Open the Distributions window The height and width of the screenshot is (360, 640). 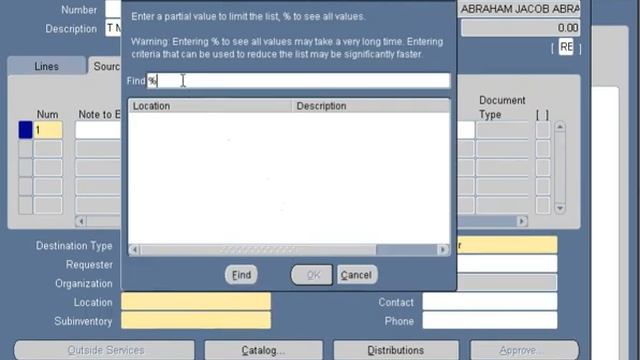coord(396,350)
